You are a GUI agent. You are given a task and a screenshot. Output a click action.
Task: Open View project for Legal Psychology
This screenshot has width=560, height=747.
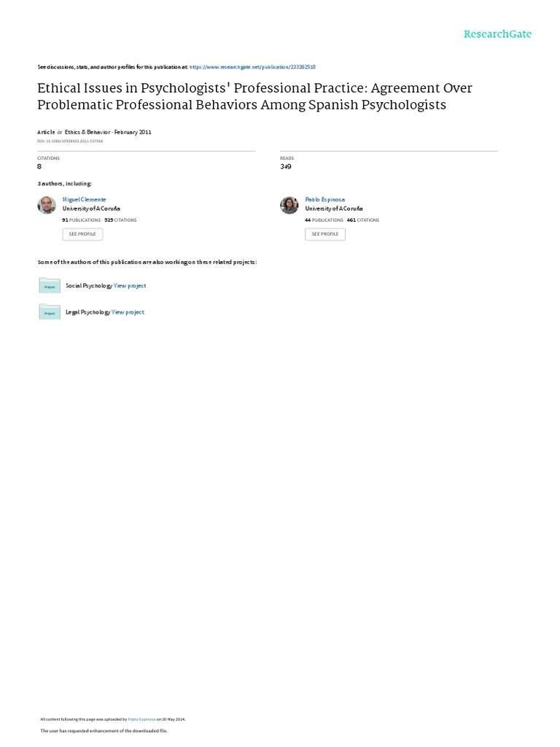click(x=128, y=312)
